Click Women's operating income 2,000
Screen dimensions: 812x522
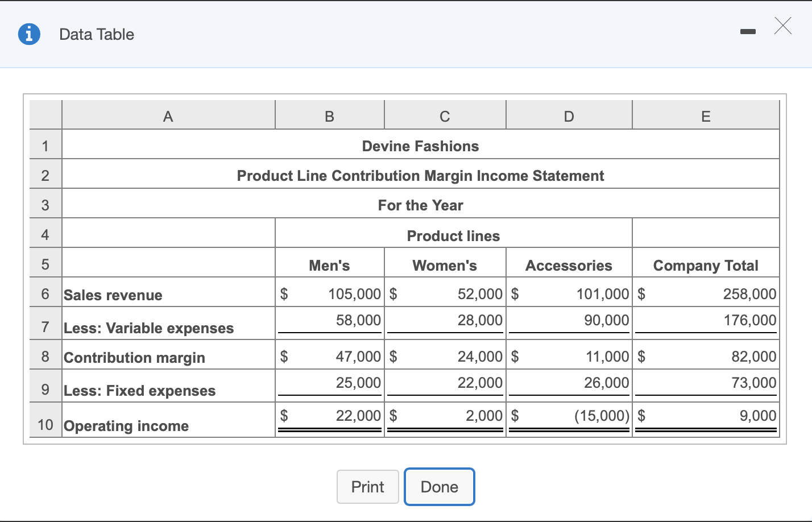pos(484,416)
